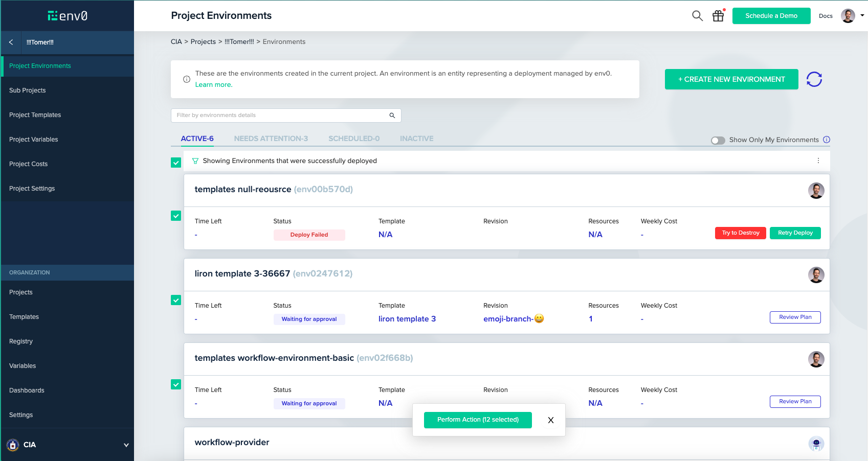868x461 pixels.
Task: Open the owner avatar on templates null-reousrce
Action: [816, 190]
